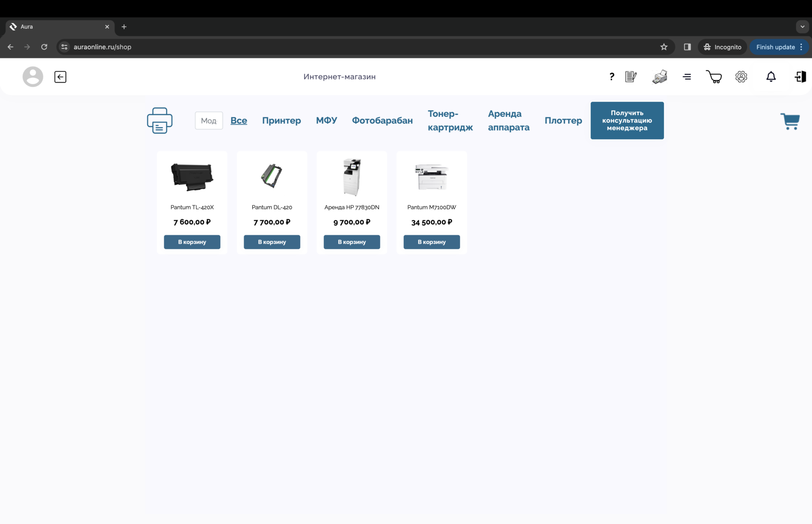
Task: Open the notifications bell
Action: (x=771, y=77)
